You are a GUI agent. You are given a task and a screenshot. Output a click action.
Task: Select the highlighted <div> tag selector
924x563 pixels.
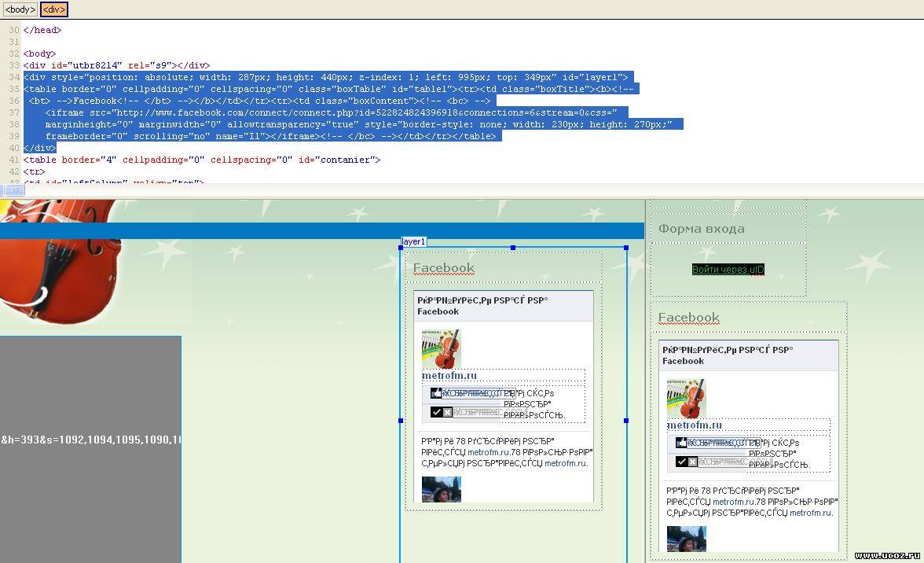(x=53, y=9)
